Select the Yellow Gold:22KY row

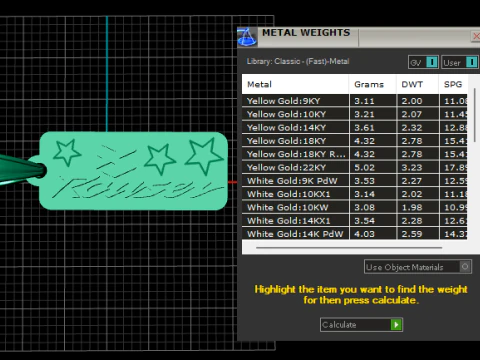[355, 167]
